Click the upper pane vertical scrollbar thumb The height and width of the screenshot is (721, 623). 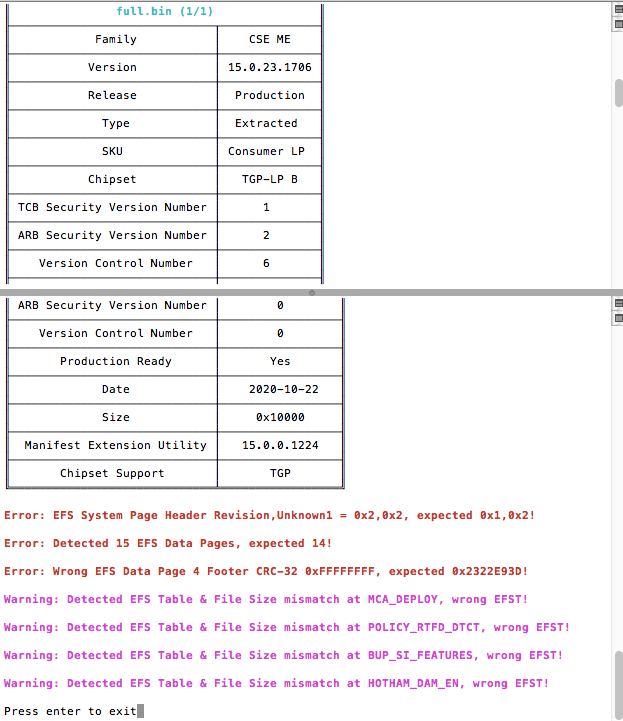coord(619,93)
